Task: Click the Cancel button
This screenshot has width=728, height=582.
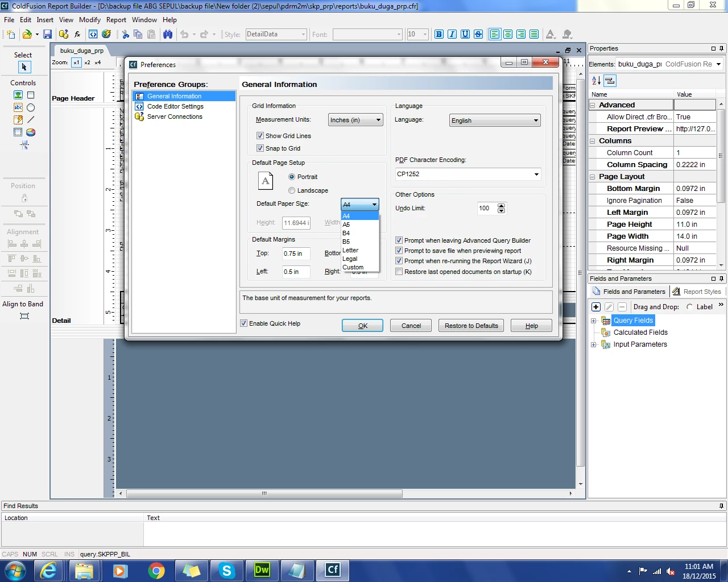Action: click(x=411, y=326)
